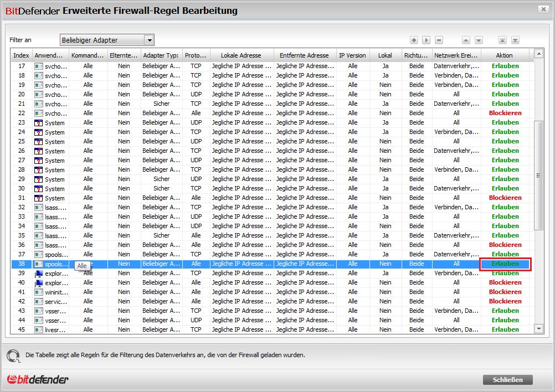Click the explorer icon in row 40
This screenshot has width=555, height=392.
pyautogui.click(x=39, y=283)
